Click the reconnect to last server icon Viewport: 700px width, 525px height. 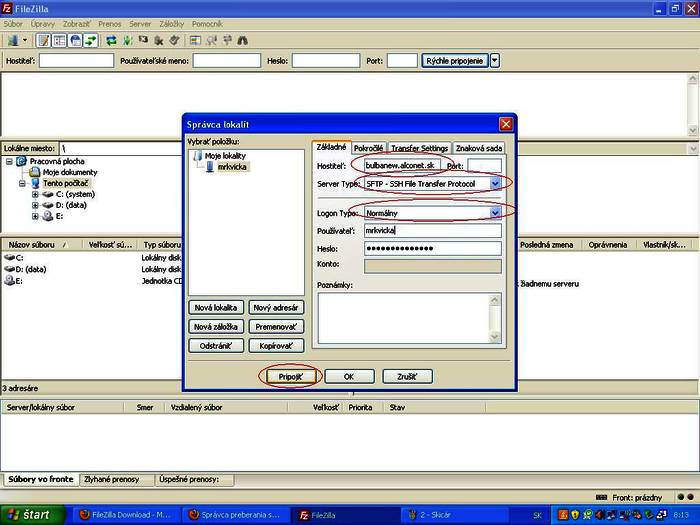click(x=175, y=41)
